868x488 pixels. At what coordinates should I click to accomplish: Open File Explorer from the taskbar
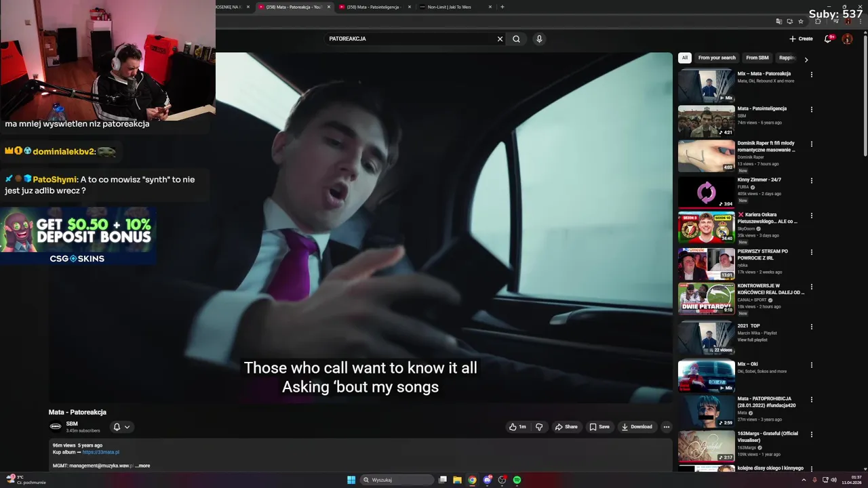click(x=458, y=480)
